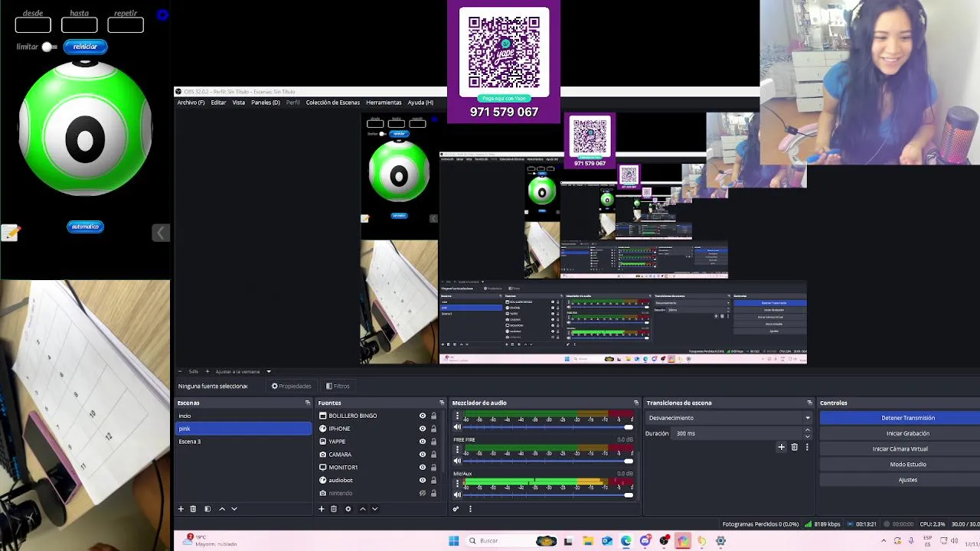Viewport: 980px width, 551px height.
Task: Toggle the limitar switch
Action: click(x=49, y=47)
